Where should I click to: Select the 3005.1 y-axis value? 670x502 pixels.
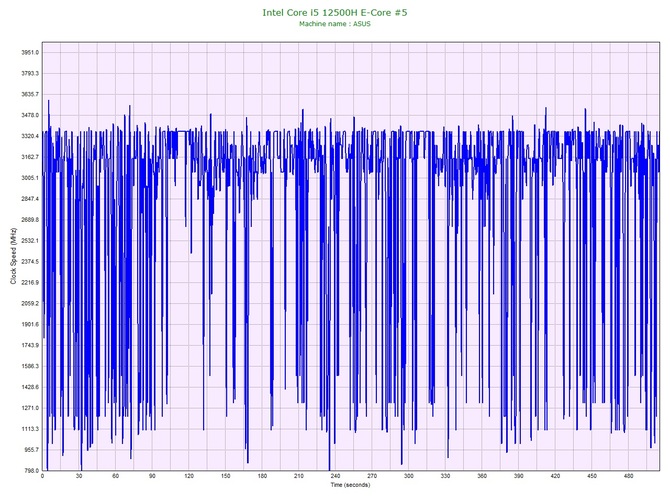[x=30, y=178]
